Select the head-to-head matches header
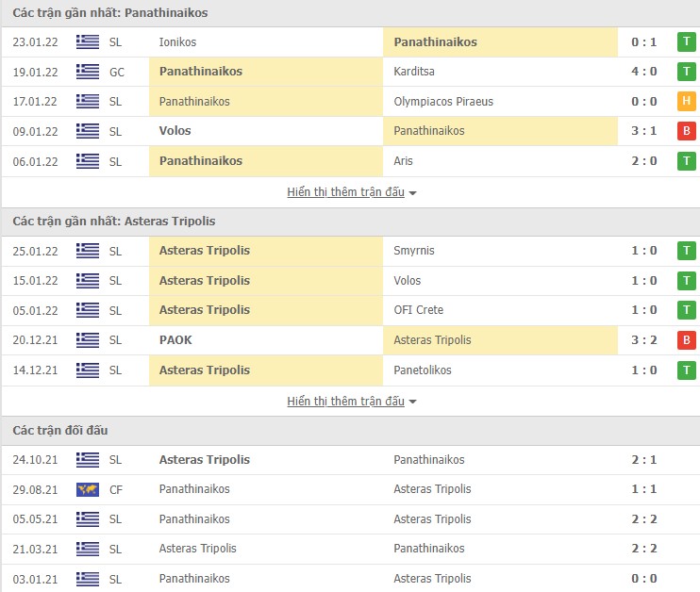Screen dimensions: 700x592 click(60, 431)
